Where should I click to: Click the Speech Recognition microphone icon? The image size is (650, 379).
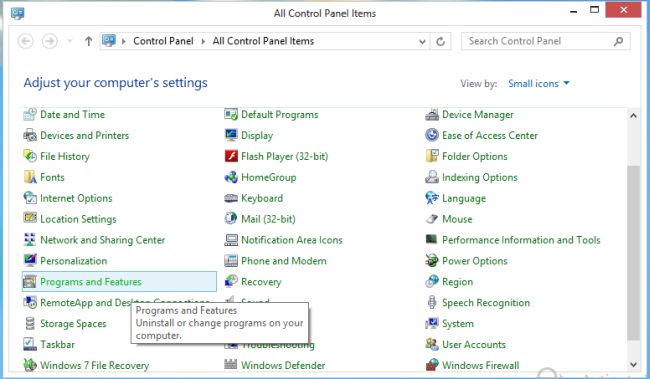click(432, 302)
